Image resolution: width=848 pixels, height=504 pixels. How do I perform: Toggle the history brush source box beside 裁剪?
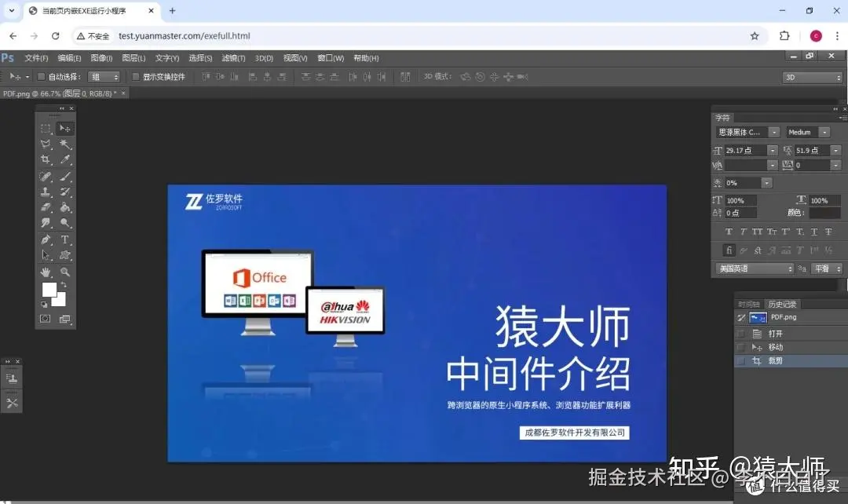click(x=741, y=360)
